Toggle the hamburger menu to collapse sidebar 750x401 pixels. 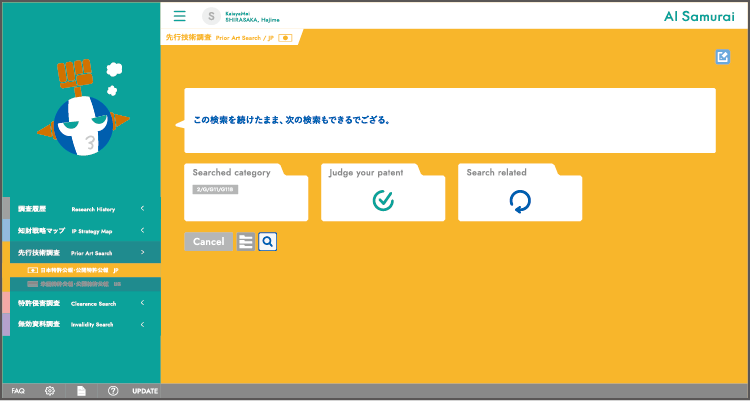180,16
